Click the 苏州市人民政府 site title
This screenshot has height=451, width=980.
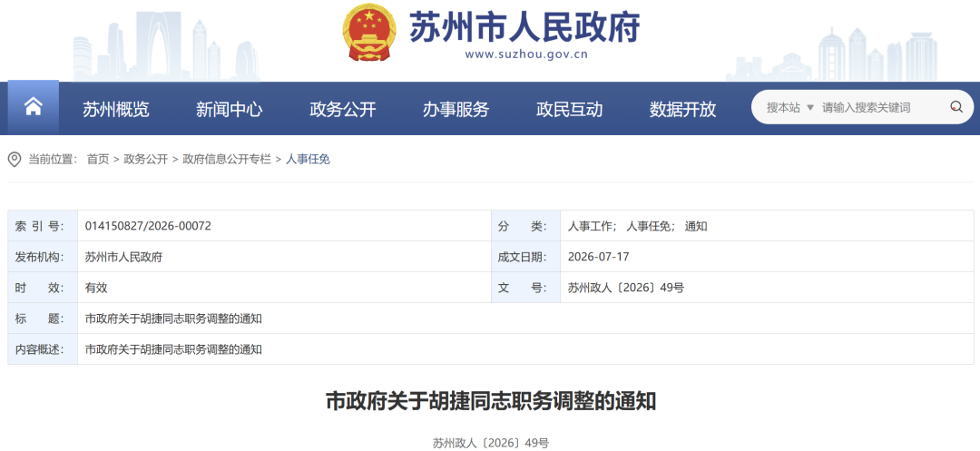click(x=524, y=27)
